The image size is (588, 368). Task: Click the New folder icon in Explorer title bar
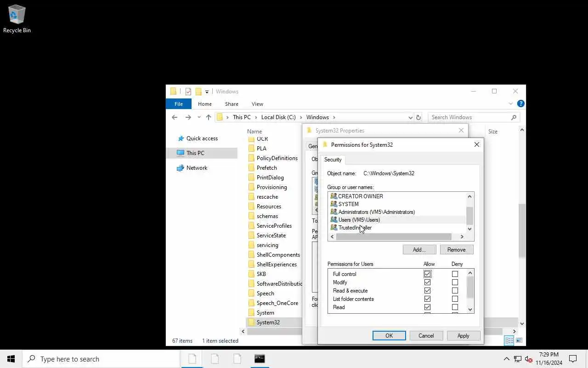click(x=198, y=92)
